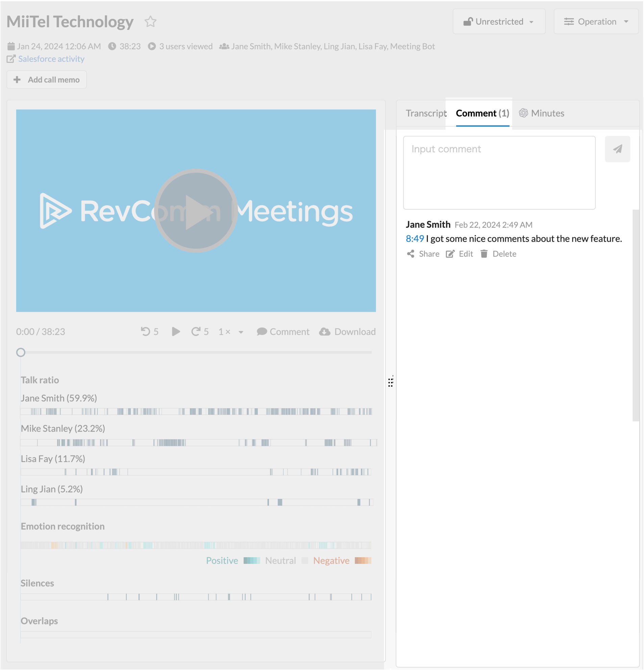The height and width of the screenshot is (670, 644).
Task: Click the Positive emotion color swatch
Action: 252,561
